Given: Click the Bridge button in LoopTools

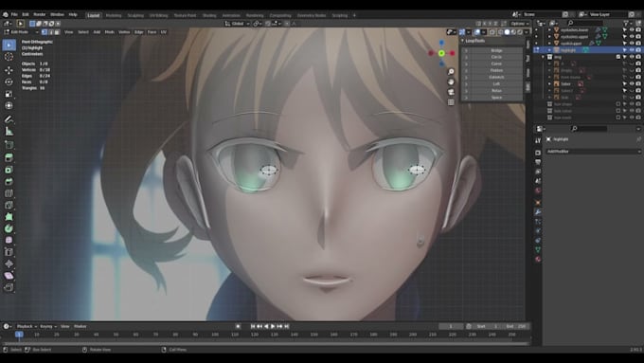Looking at the screenshot, I should click(496, 50).
